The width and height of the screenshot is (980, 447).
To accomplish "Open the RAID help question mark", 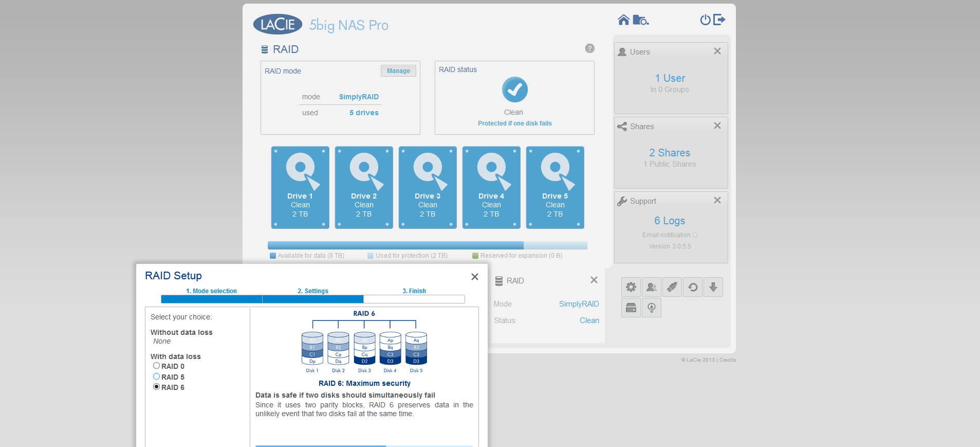I will point(590,48).
